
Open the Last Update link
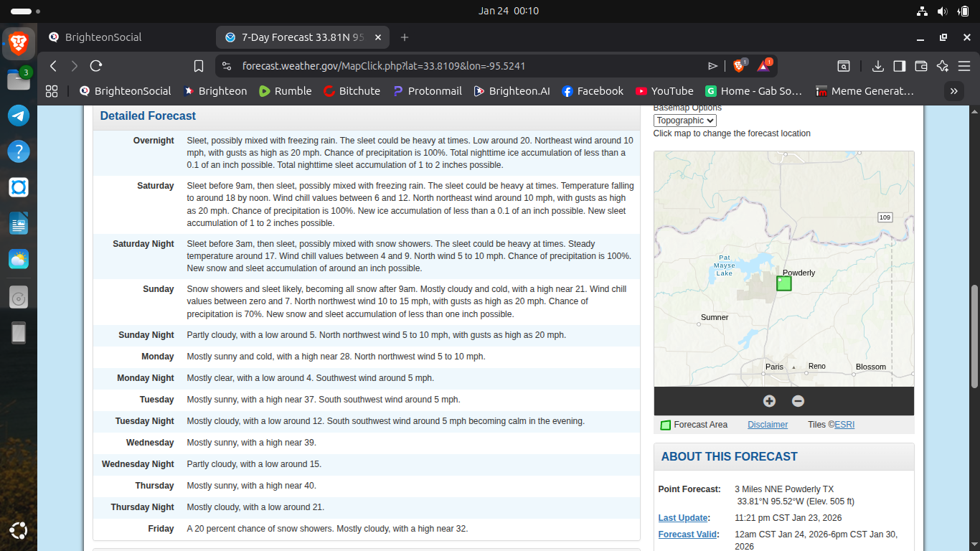pyautogui.click(x=683, y=518)
